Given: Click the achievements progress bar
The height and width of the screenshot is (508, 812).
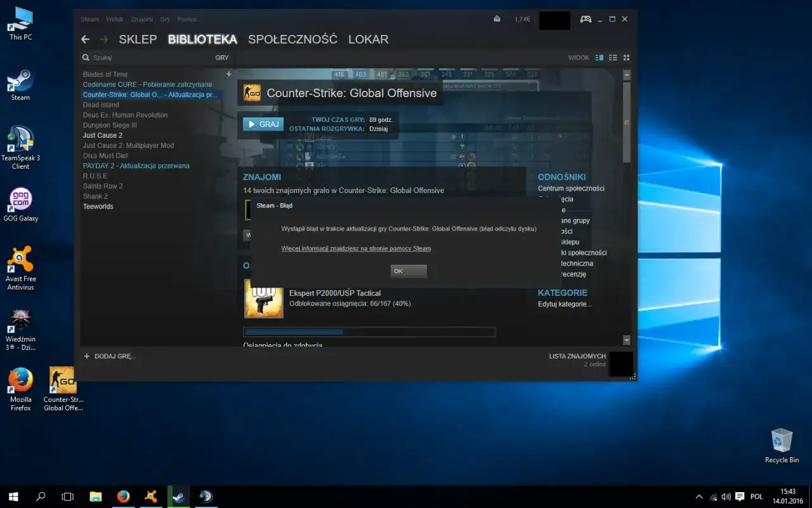Looking at the screenshot, I should pos(368,331).
